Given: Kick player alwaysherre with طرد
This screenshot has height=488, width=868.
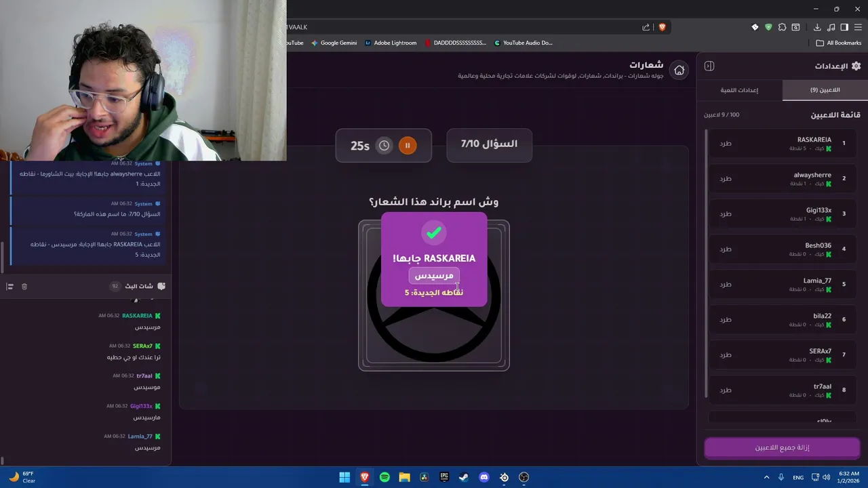Looking at the screenshot, I should click(726, 178).
